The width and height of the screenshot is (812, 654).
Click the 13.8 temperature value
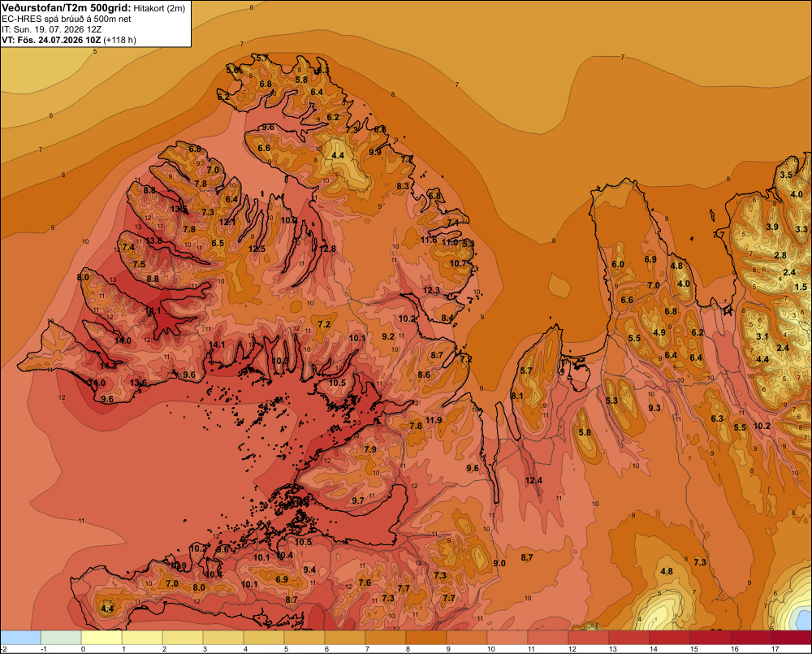153,240
